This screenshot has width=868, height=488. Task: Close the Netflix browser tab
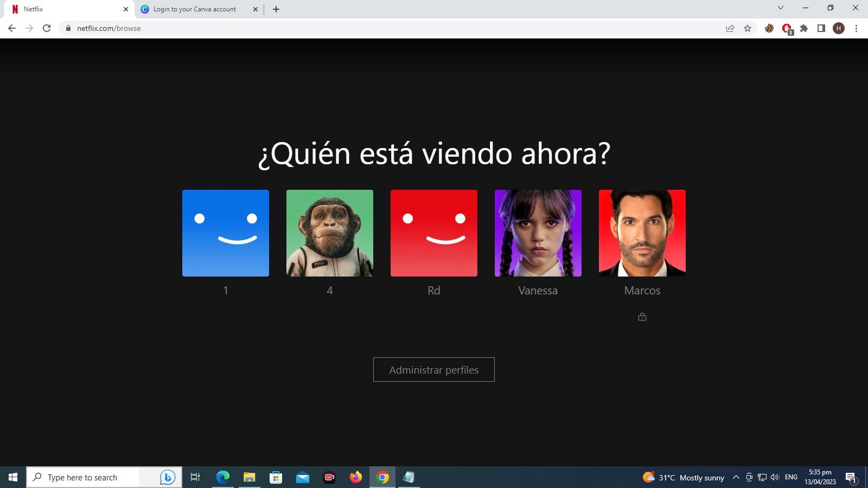click(x=126, y=9)
